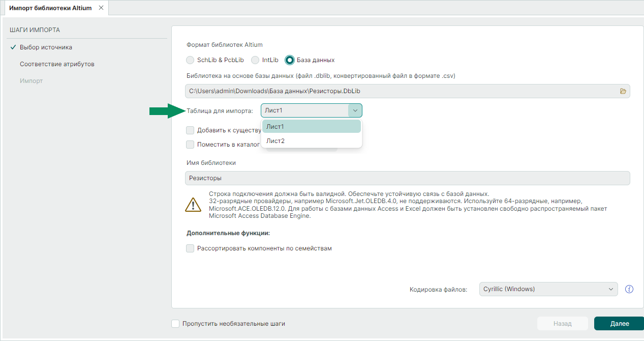Open the source selection step
The width and height of the screenshot is (644, 341).
coord(46,47)
